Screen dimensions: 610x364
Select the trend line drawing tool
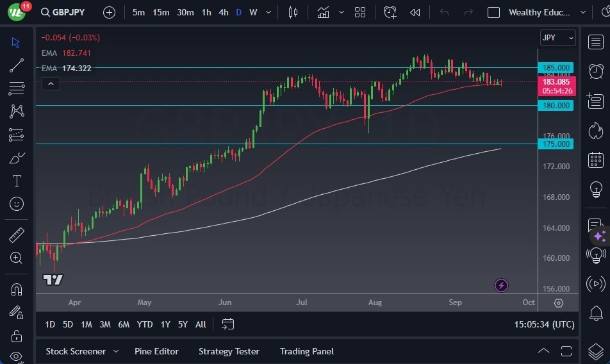pyautogui.click(x=17, y=65)
